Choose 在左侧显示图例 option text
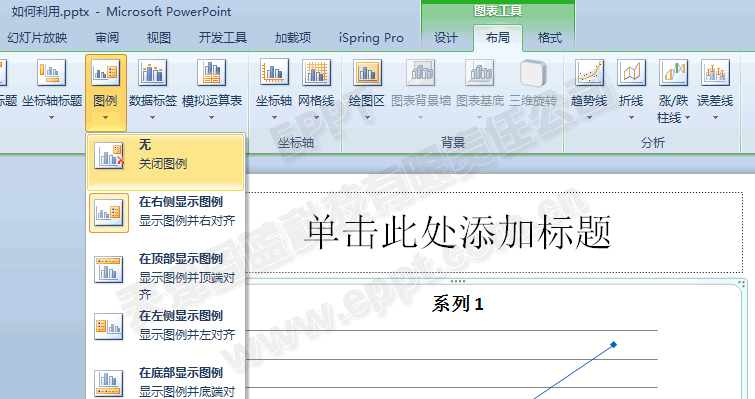 pos(181,316)
